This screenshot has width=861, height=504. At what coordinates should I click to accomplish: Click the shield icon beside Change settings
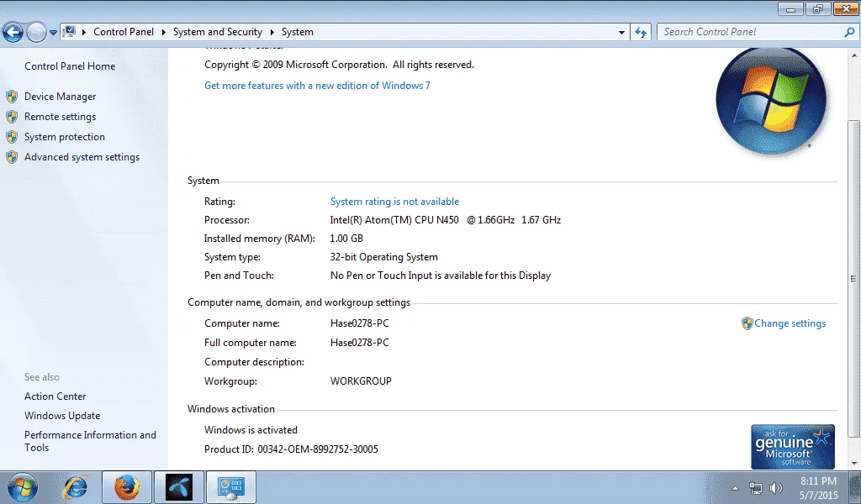click(x=747, y=323)
